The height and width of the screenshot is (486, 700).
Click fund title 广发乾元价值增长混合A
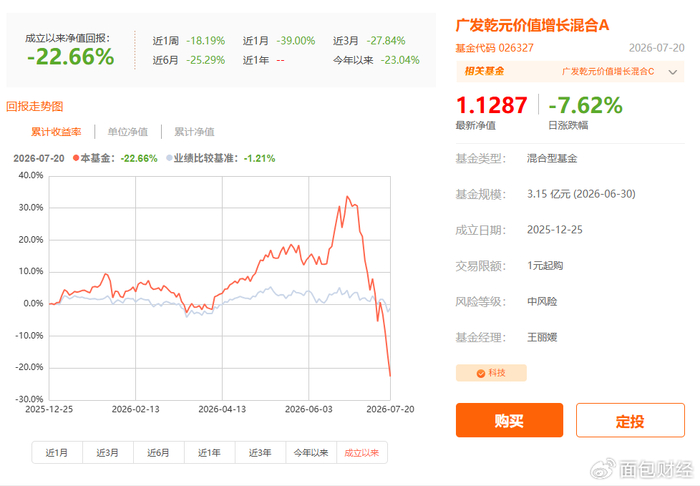pos(532,25)
